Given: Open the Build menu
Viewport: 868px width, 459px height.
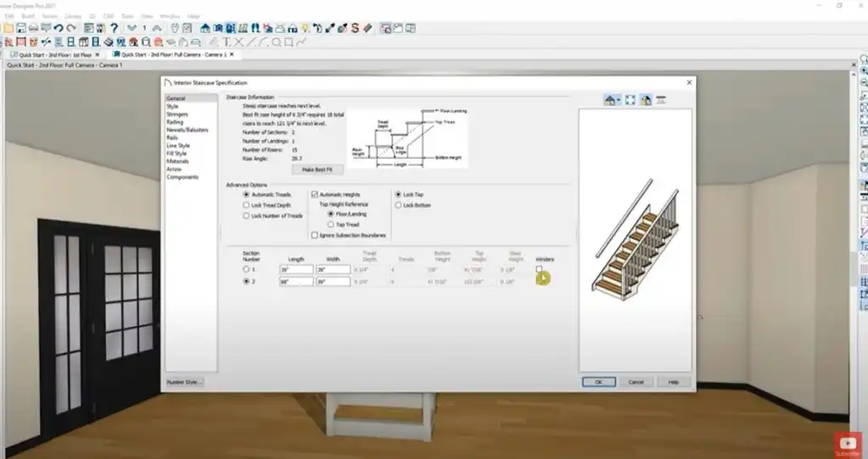Looking at the screenshot, I should coord(28,17).
